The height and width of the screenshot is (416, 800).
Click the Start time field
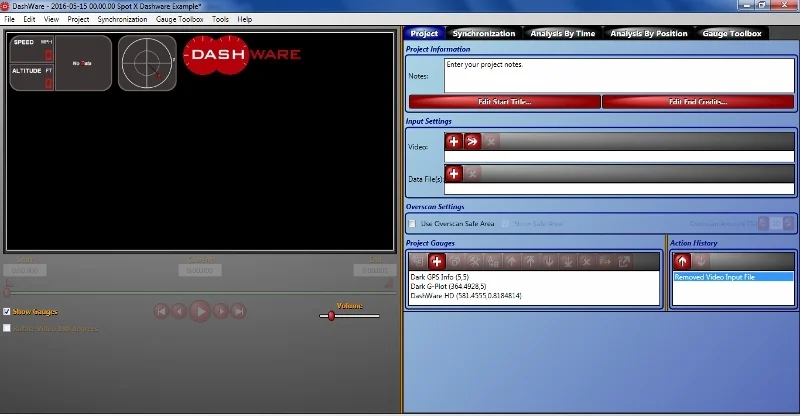click(x=25, y=270)
